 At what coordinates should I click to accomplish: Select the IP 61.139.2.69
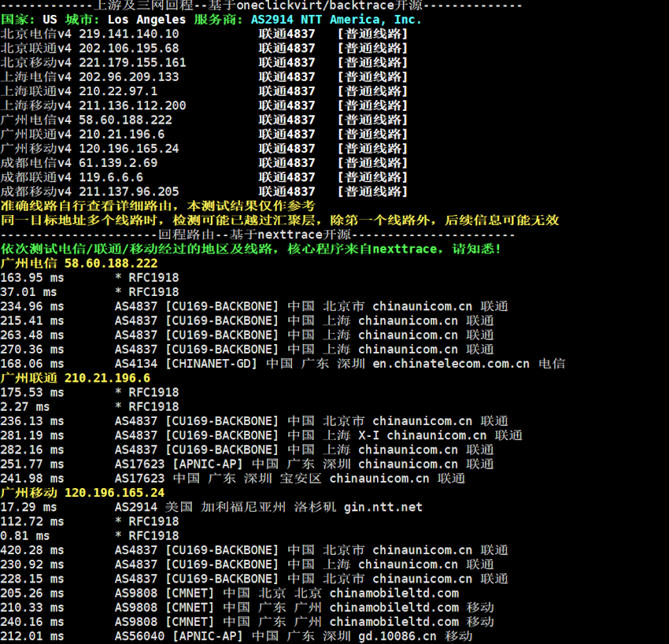coord(118,163)
